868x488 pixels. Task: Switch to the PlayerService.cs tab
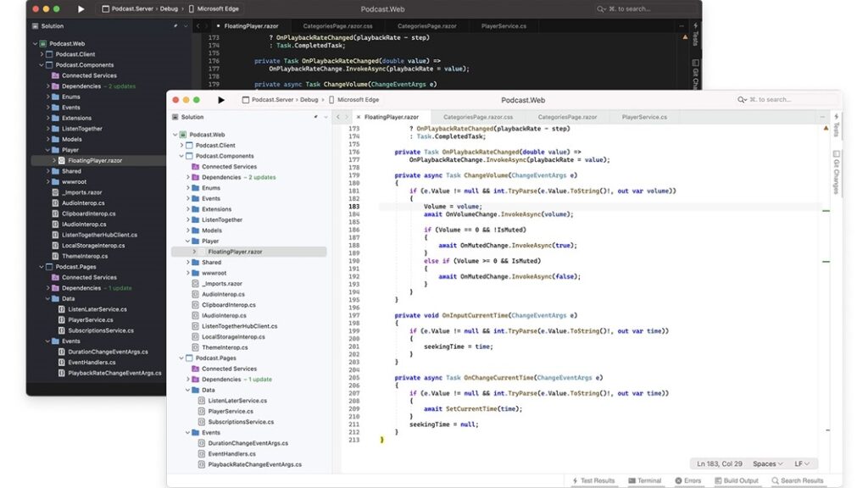(642, 116)
